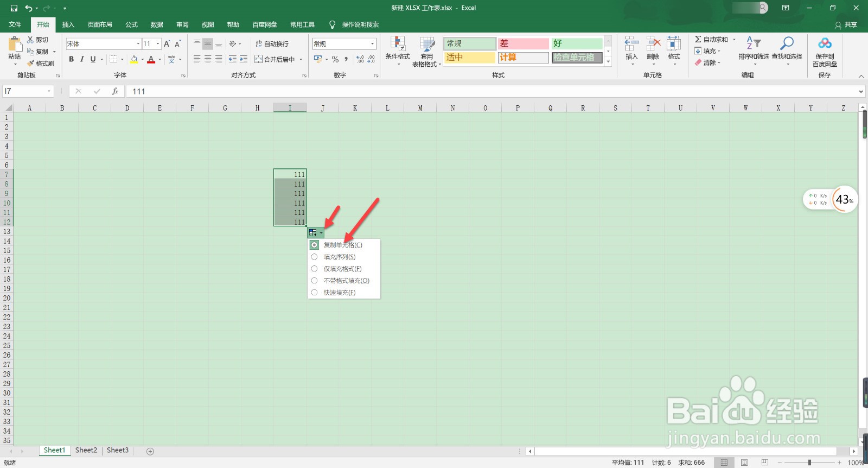868x468 pixels.
Task: Click the Increase Font Size icon
Action: coord(167,44)
